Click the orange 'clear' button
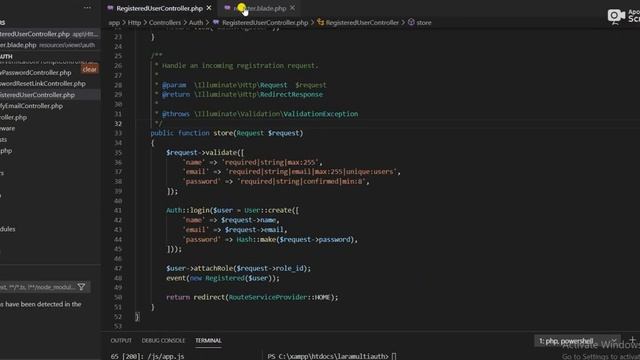The width and height of the screenshot is (640, 360). tap(89, 69)
